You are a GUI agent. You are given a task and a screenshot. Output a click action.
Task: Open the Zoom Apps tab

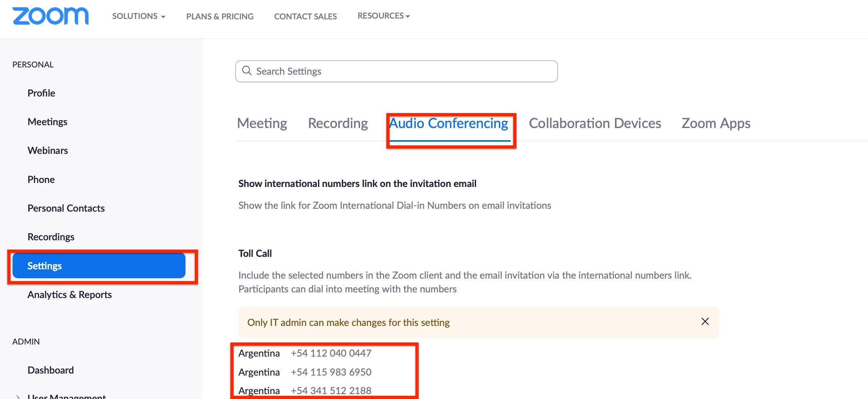(x=716, y=123)
